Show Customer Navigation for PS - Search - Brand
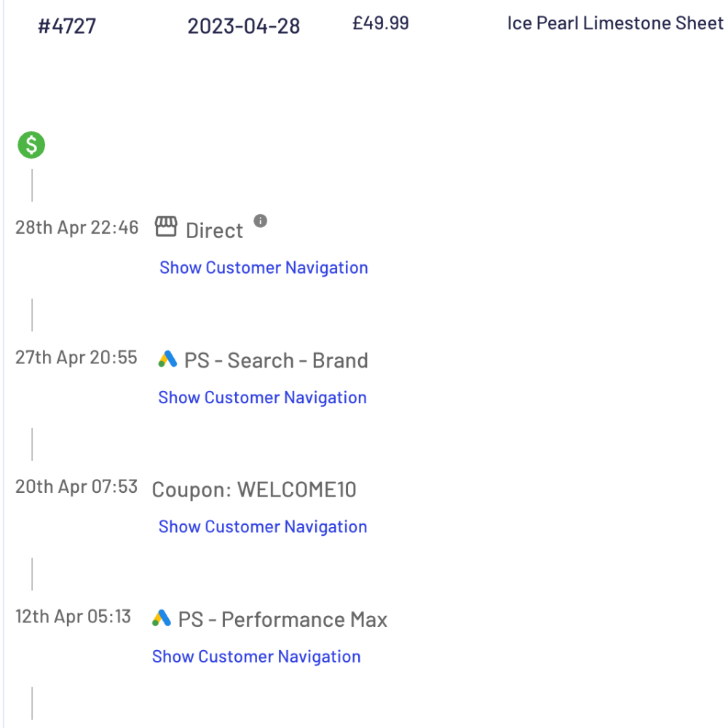This screenshot has height=728, width=728. [x=262, y=397]
